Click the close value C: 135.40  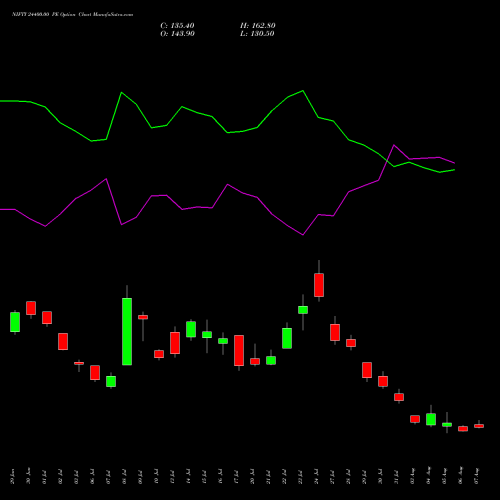(x=177, y=26)
